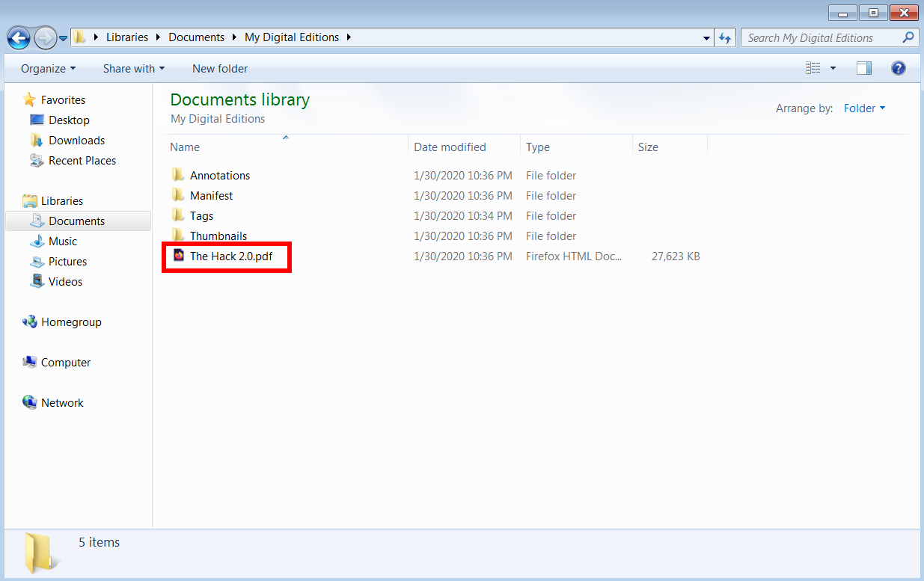Select the Annotations folder icon
This screenshot has height=581, width=924.
coord(178,175)
